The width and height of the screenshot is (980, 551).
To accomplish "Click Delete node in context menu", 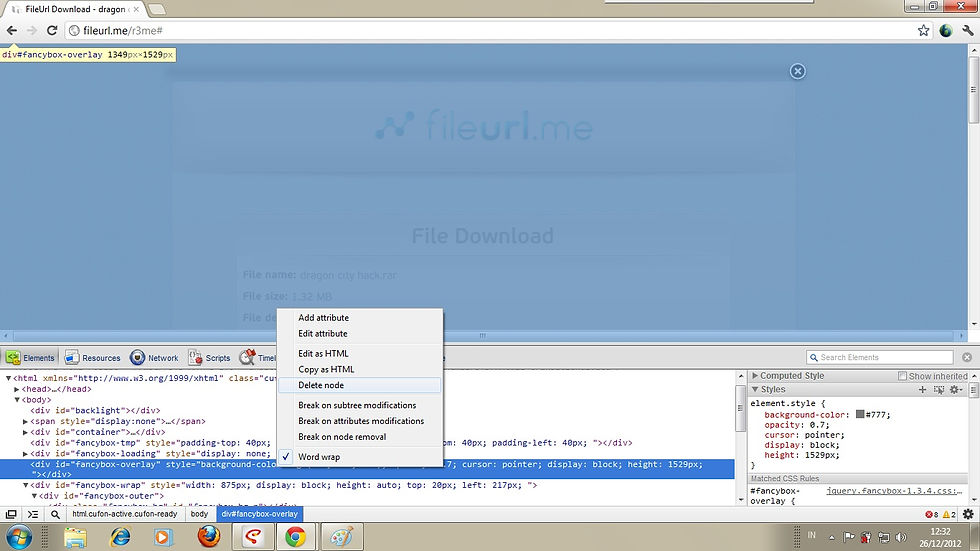I will pyautogui.click(x=361, y=385).
